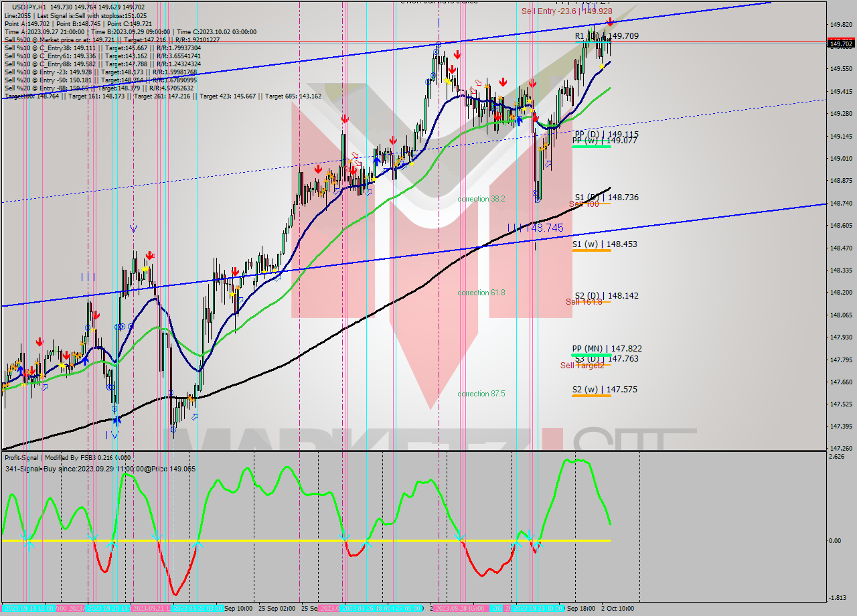Click the 0.00 indicator scale value
The width and height of the screenshot is (857, 616).
[836, 540]
